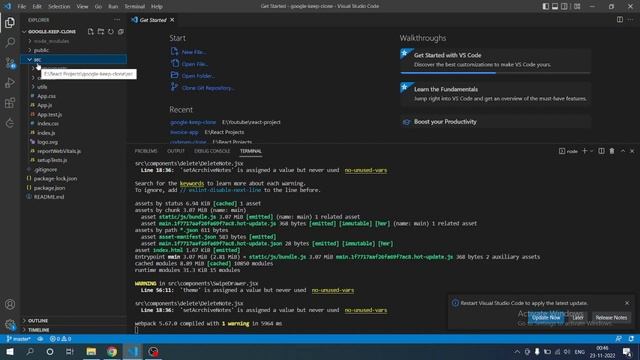Open the Source Control view
The height and width of the screenshot is (360, 640).
[10, 62]
